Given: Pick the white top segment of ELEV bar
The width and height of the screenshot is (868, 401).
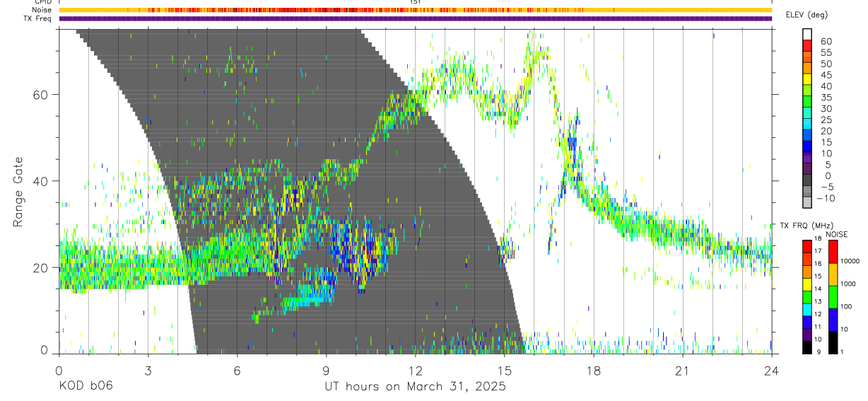Looking at the screenshot, I should [x=807, y=34].
